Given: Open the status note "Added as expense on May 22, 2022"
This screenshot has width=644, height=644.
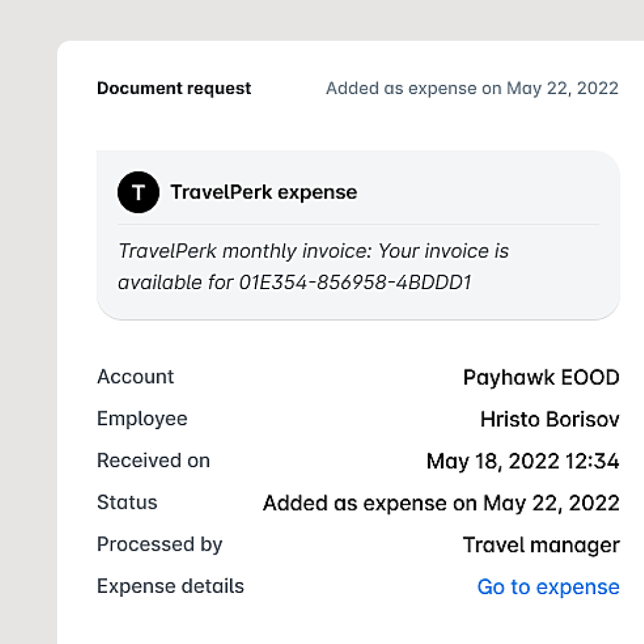Looking at the screenshot, I should [472, 88].
